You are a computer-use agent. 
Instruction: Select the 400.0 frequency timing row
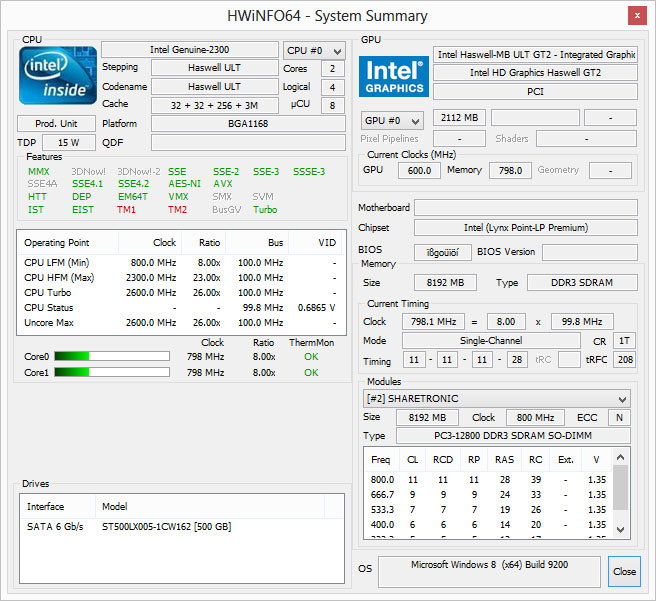[488, 525]
